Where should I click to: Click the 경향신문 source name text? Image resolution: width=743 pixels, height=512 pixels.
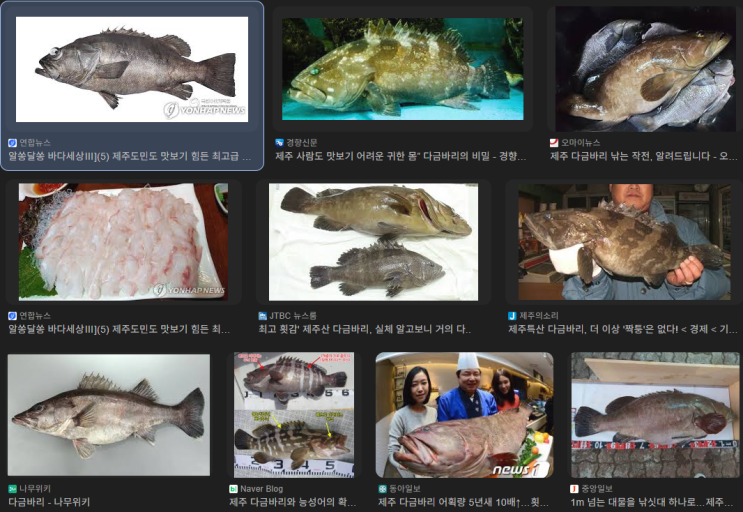(x=302, y=143)
